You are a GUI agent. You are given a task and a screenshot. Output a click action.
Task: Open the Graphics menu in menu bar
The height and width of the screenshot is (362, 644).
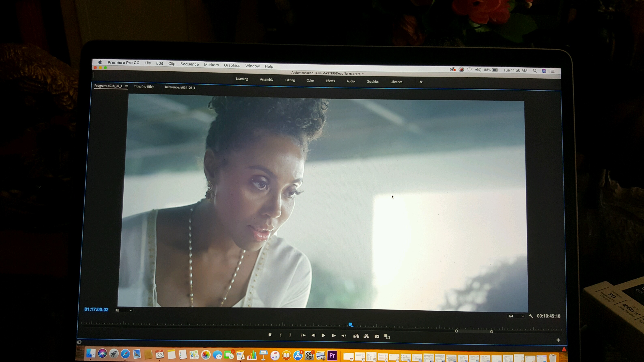(x=232, y=65)
